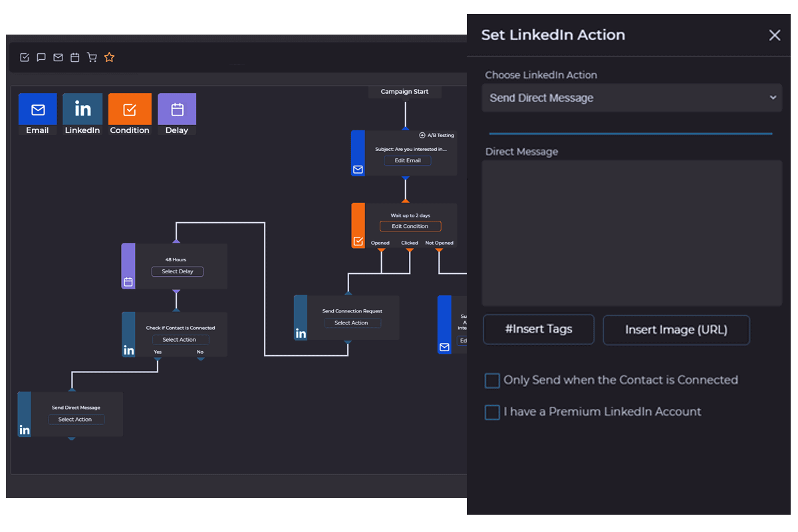This screenshot has width=798, height=532.
Task: Click inside the Direct Message text area
Action: pos(632,233)
